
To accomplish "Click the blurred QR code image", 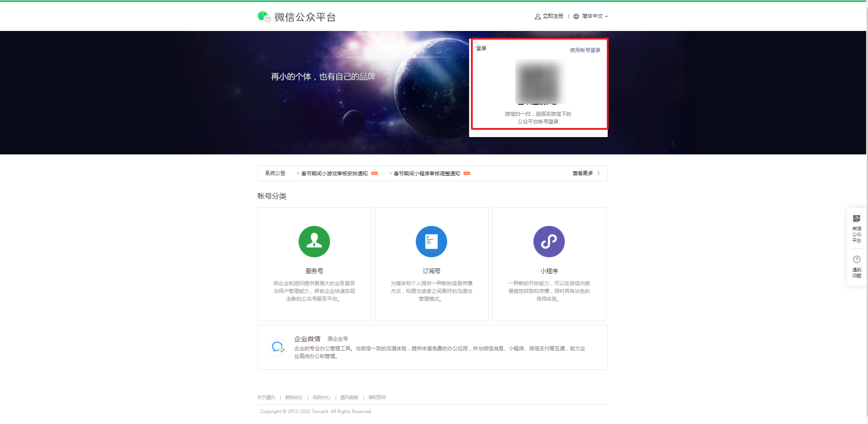I will point(538,82).
